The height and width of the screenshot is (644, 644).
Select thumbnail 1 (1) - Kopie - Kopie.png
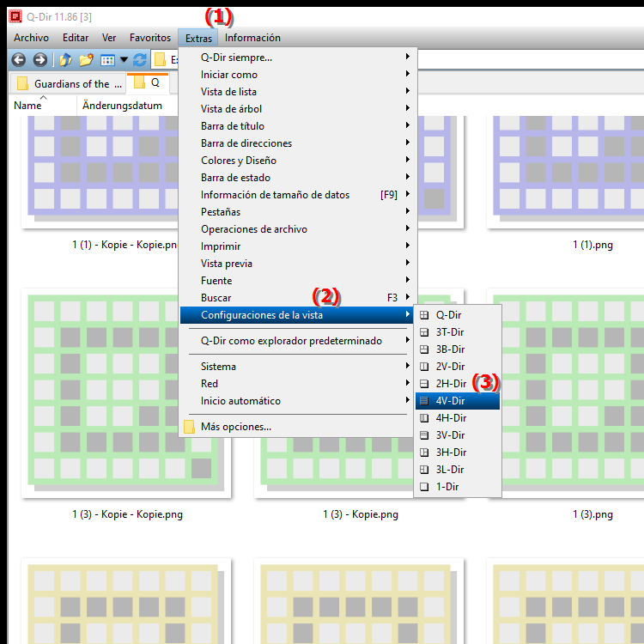click(100, 172)
